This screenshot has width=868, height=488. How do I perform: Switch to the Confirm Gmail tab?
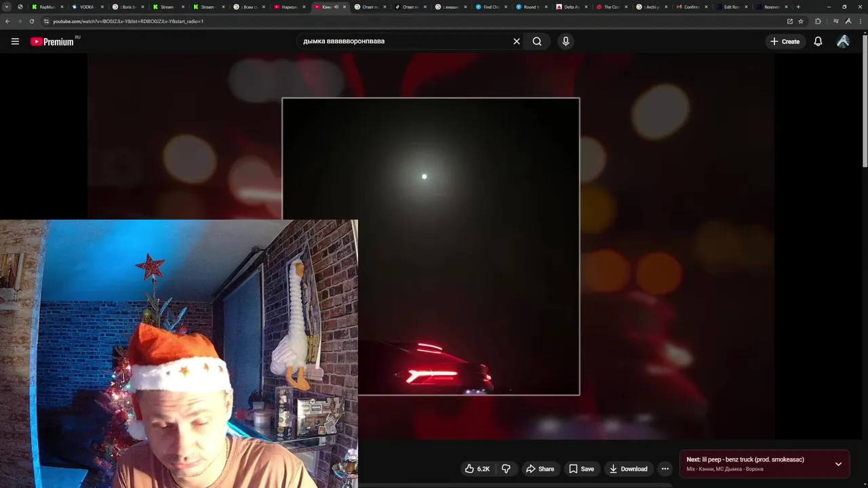692,7
